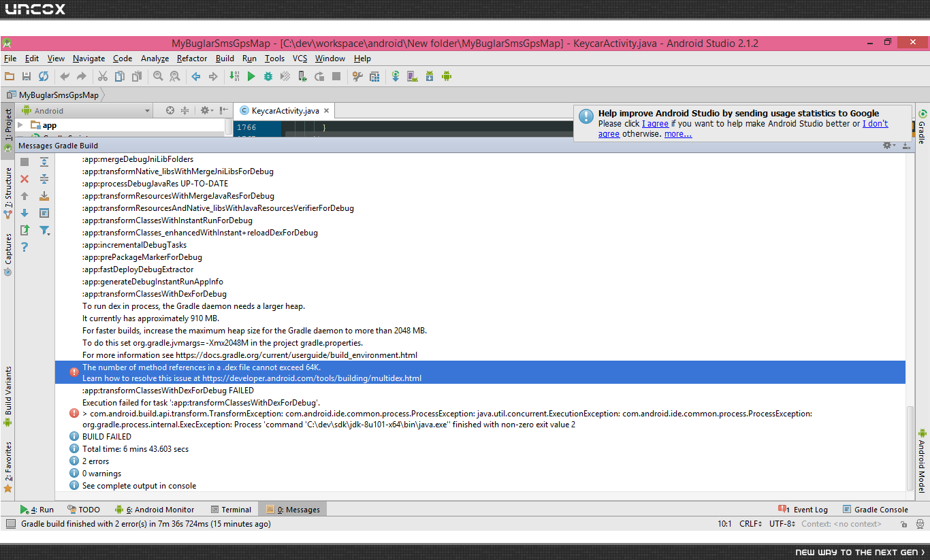Open the AVD Manager icon

click(x=413, y=76)
